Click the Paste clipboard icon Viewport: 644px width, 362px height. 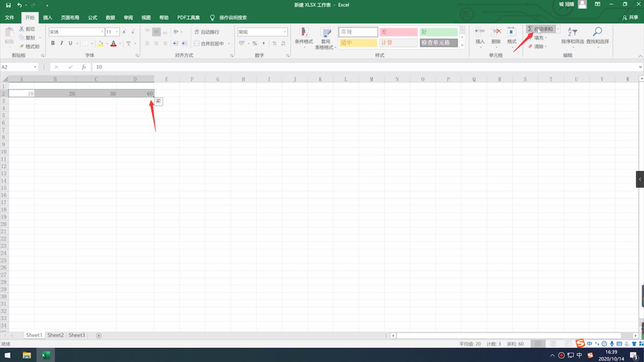tap(9, 33)
